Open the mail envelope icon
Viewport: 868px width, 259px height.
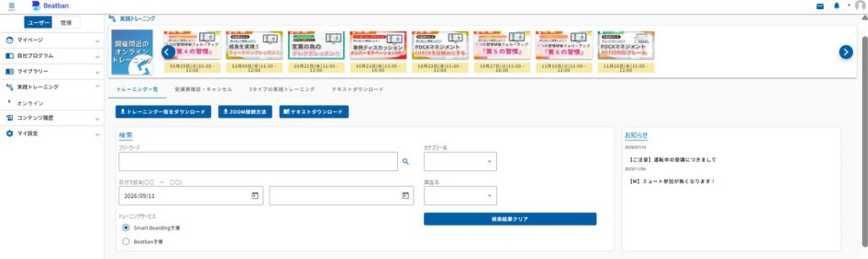pyautogui.click(x=820, y=6)
